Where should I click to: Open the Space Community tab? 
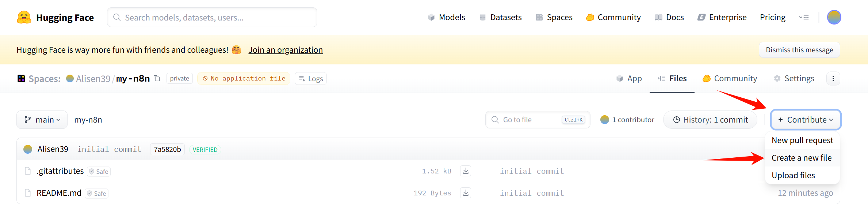tap(730, 78)
